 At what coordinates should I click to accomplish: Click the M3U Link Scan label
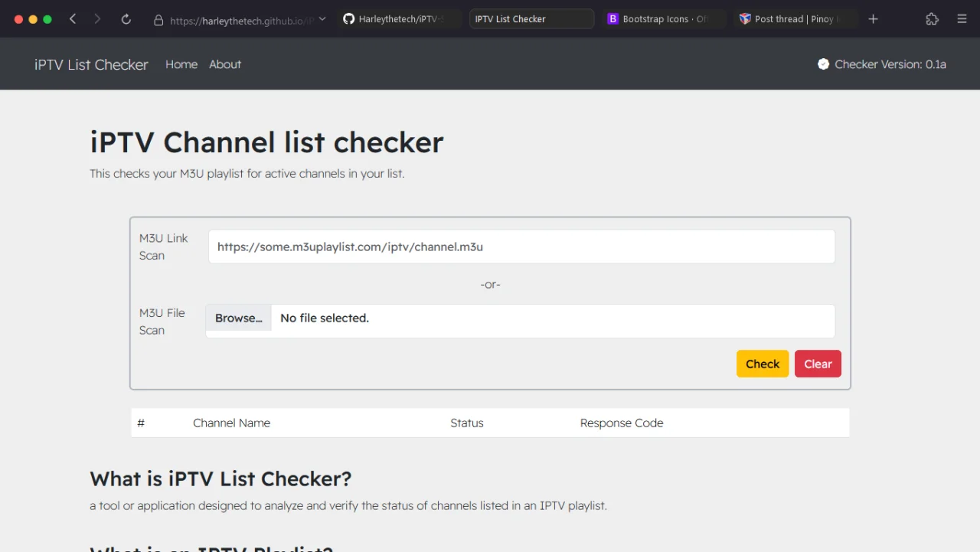coord(163,247)
